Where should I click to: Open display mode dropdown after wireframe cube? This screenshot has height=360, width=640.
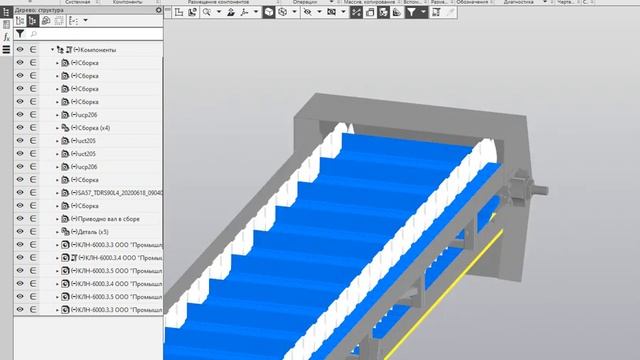click(x=294, y=12)
